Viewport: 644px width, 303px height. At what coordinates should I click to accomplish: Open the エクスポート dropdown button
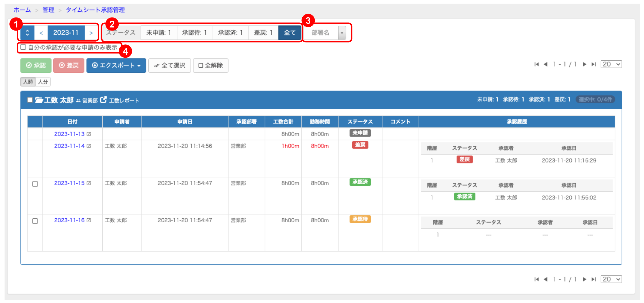[116, 65]
